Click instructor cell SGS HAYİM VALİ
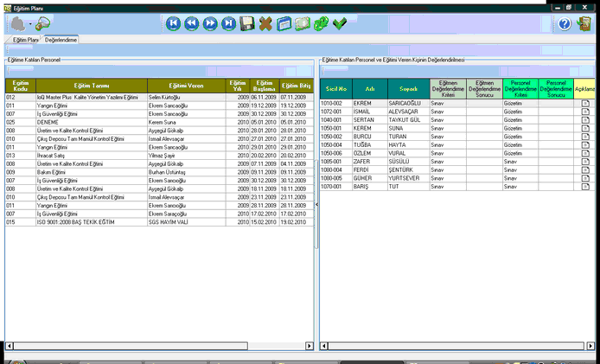 pos(187,222)
